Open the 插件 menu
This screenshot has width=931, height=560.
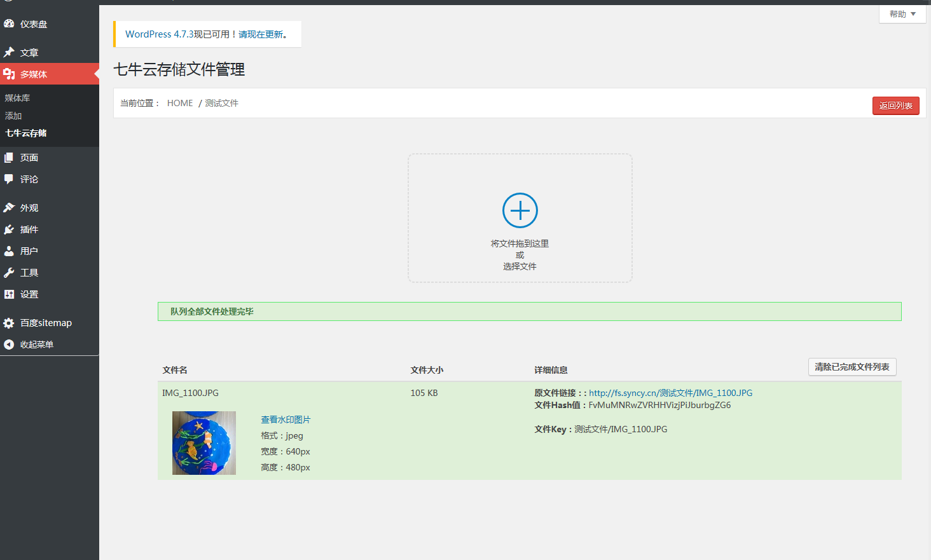(50, 229)
